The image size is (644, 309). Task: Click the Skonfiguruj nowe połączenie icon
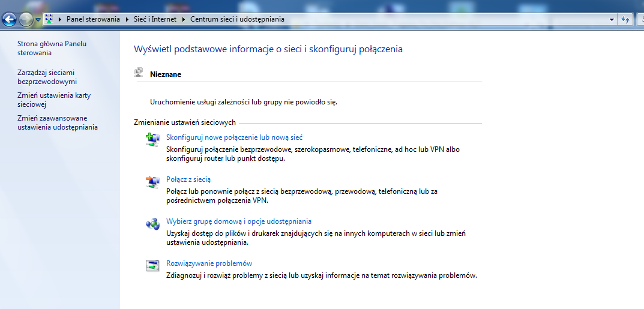click(153, 140)
